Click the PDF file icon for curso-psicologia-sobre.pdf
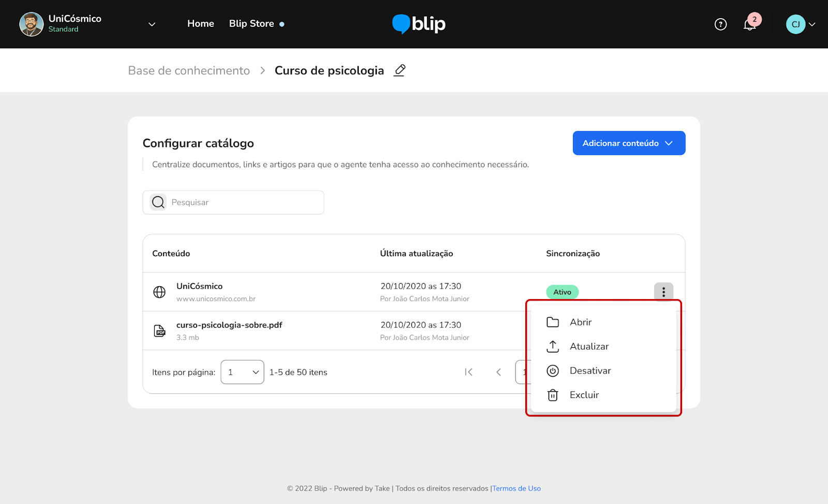The image size is (828, 504). pyautogui.click(x=159, y=331)
